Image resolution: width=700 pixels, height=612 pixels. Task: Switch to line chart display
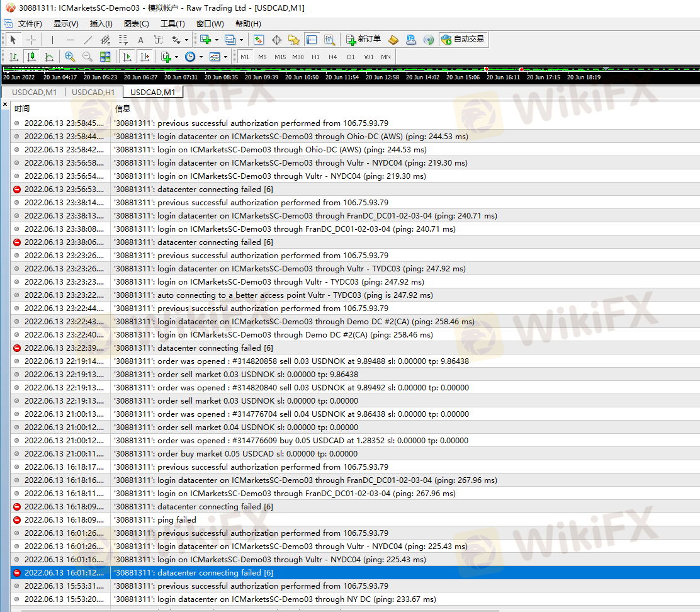coord(49,57)
